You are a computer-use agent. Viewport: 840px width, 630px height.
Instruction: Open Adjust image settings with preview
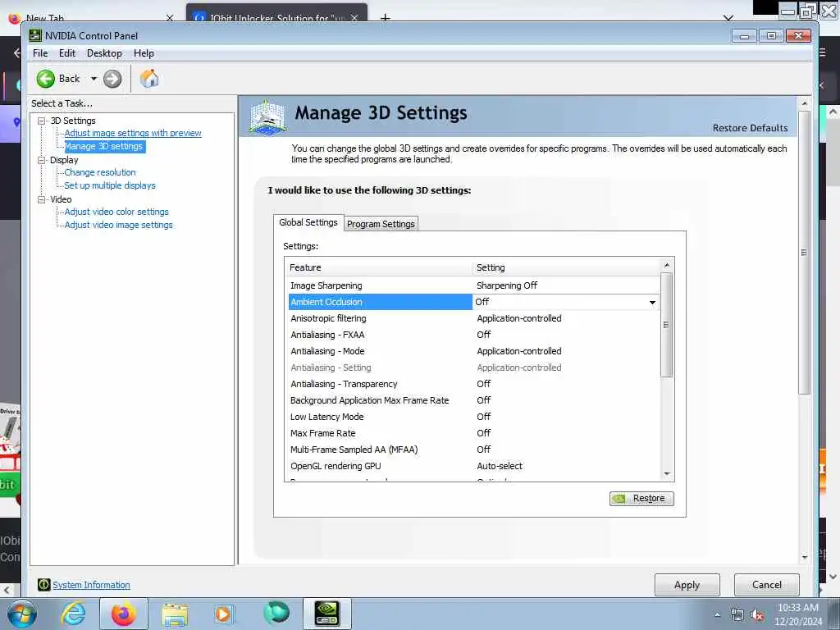tap(133, 133)
